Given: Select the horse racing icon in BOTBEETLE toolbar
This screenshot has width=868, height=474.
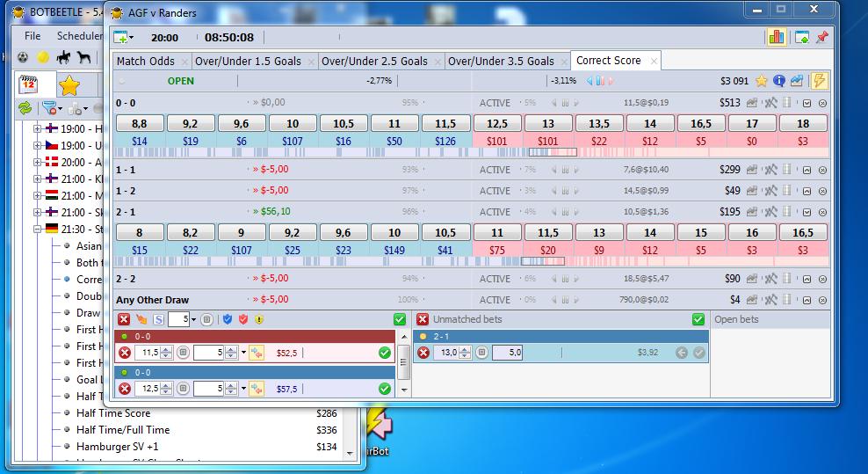Looking at the screenshot, I should [x=63, y=57].
